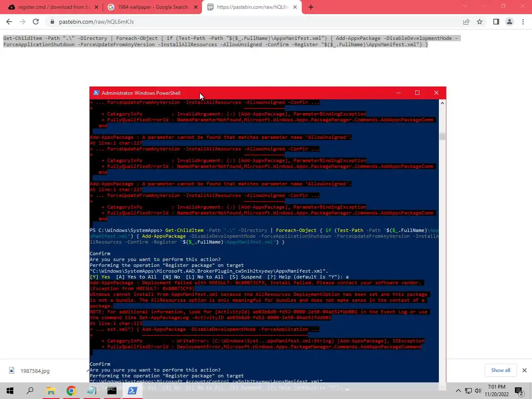Viewport: 532px width, 399px height.
Task: Click Show all downloads
Action: click(500, 370)
